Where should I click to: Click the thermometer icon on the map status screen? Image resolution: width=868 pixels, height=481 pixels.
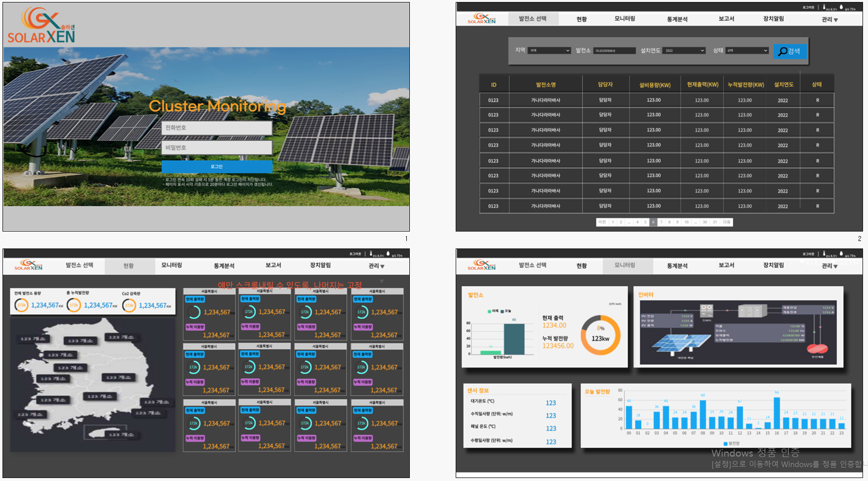click(x=371, y=253)
